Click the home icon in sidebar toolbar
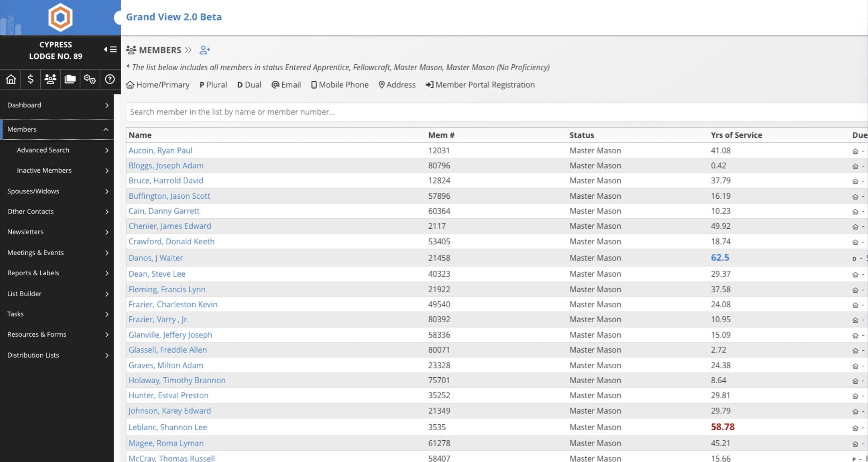Viewport: 868px width, 462px height. [11, 79]
